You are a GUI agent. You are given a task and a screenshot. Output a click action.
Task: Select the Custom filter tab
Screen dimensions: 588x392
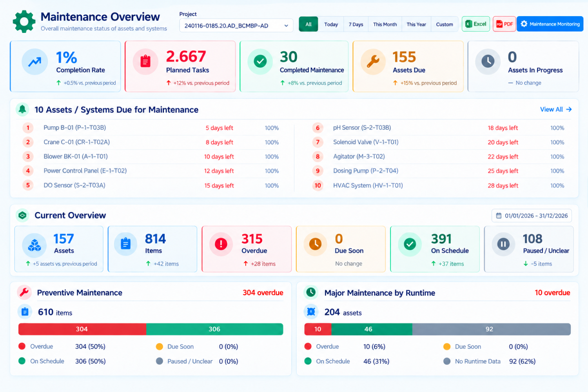[x=445, y=24]
